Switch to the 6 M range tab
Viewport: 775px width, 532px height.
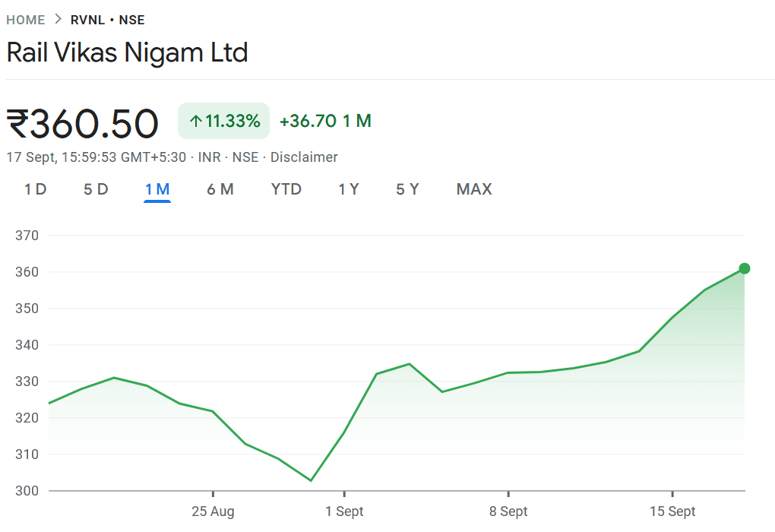tap(220, 189)
